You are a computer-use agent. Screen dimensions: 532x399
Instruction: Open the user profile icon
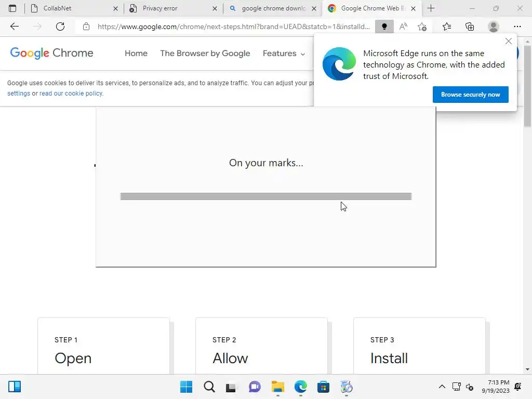pos(494,26)
